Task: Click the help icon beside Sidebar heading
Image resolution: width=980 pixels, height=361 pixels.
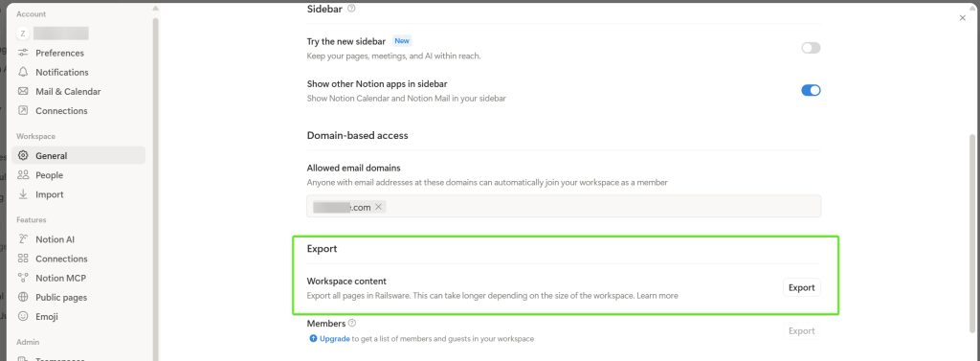Action: coord(351,9)
